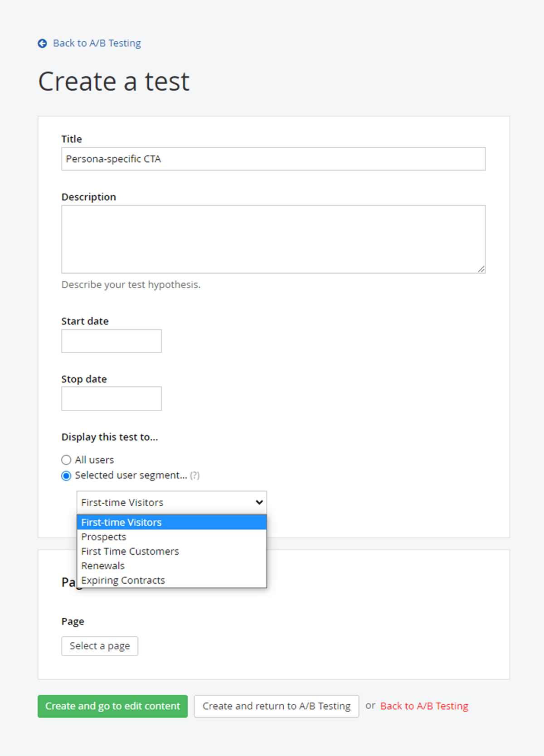Click Create and return to A/B Testing
Screen dimensions: 544x756
(276, 706)
